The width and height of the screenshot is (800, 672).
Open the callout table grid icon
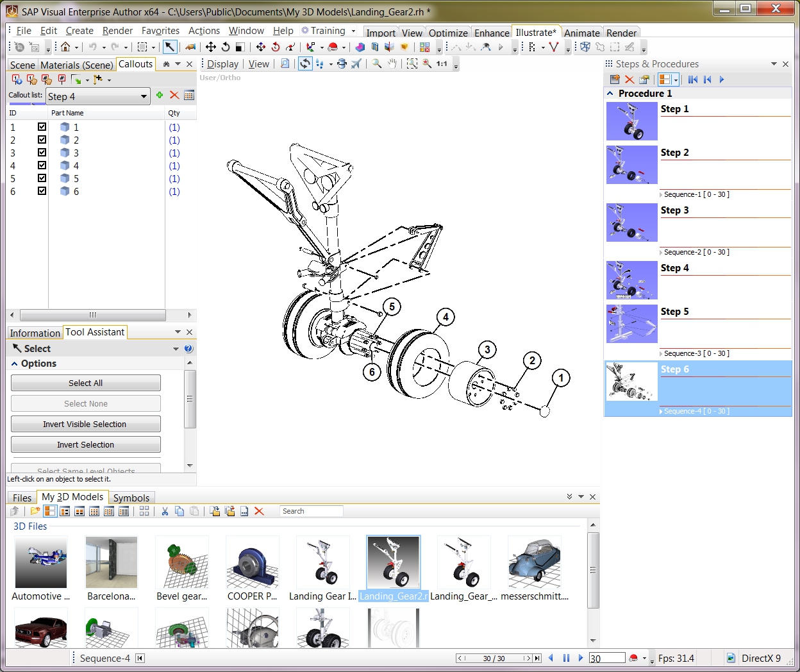(x=189, y=95)
